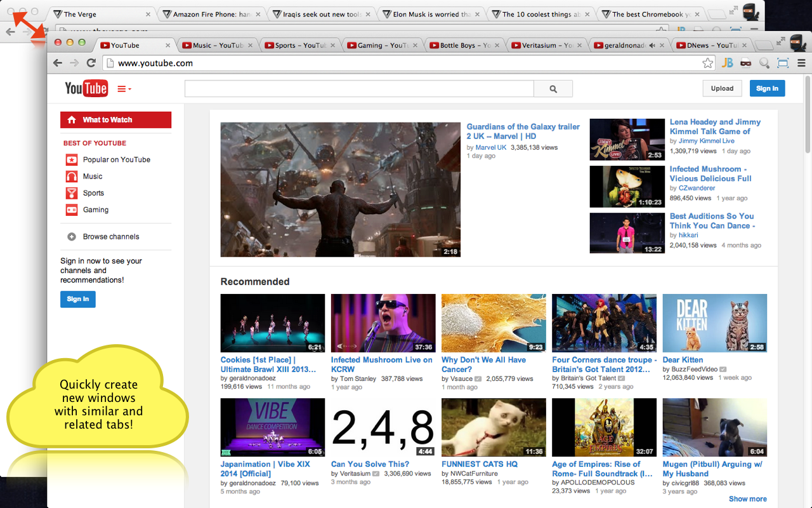The image size is (812, 508).
Task: Click Sign in button in header
Action: point(767,88)
